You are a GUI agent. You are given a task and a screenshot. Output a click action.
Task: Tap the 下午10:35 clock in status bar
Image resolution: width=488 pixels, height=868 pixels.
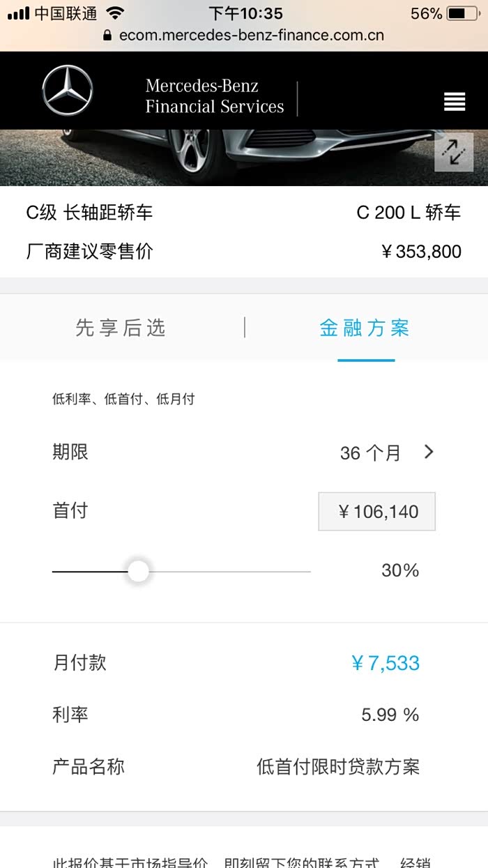(x=245, y=13)
